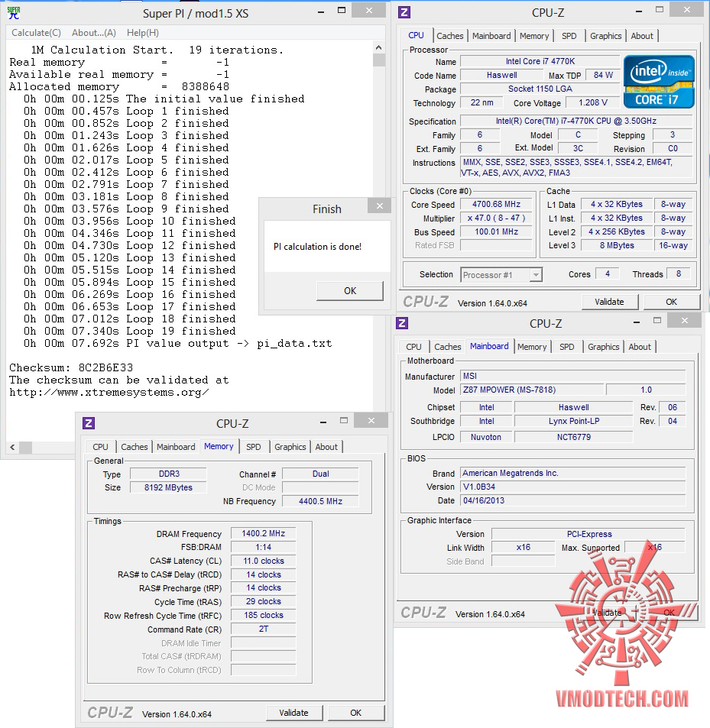Click the Super PI application icon
Screen dimensions: 710x728
[14, 13]
